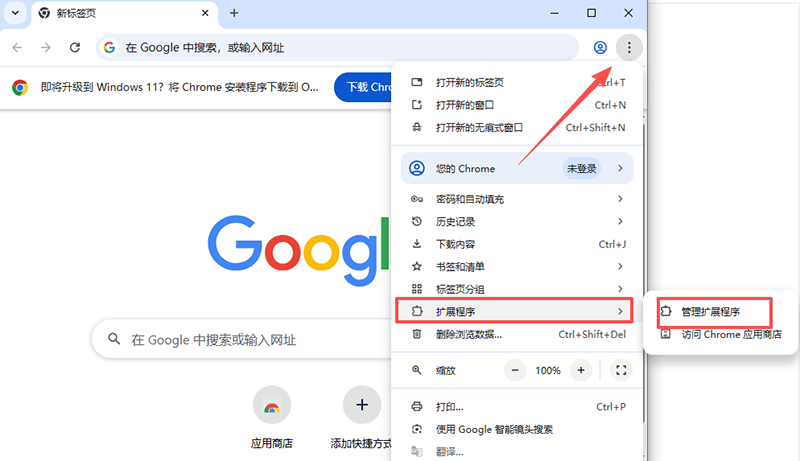Click the Google homepage search box
The image size is (800, 461).
(x=242, y=340)
